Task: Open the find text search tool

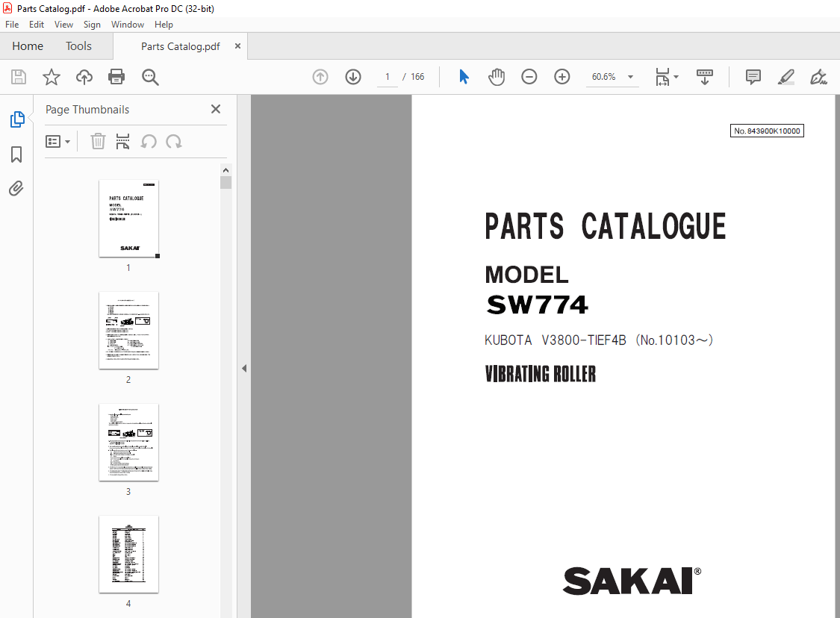Action: click(x=150, y=77)
